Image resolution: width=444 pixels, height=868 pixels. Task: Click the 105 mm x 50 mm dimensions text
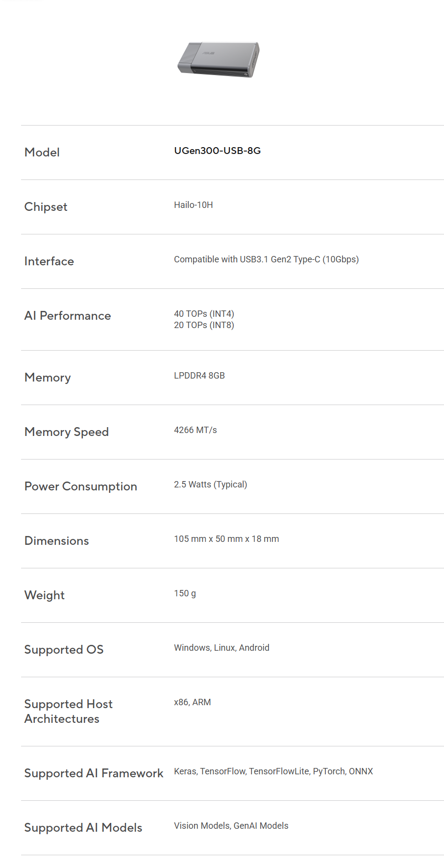[x=226, y=539]
